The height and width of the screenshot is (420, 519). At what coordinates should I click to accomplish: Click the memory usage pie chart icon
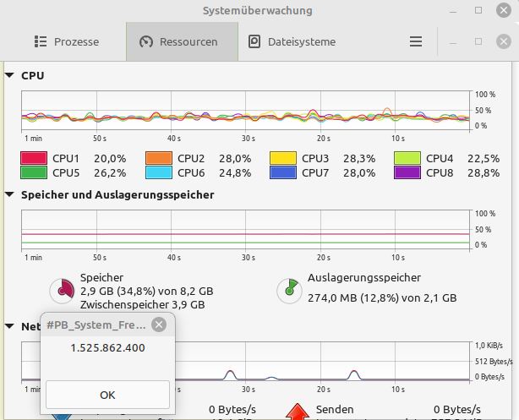point(63,291)
